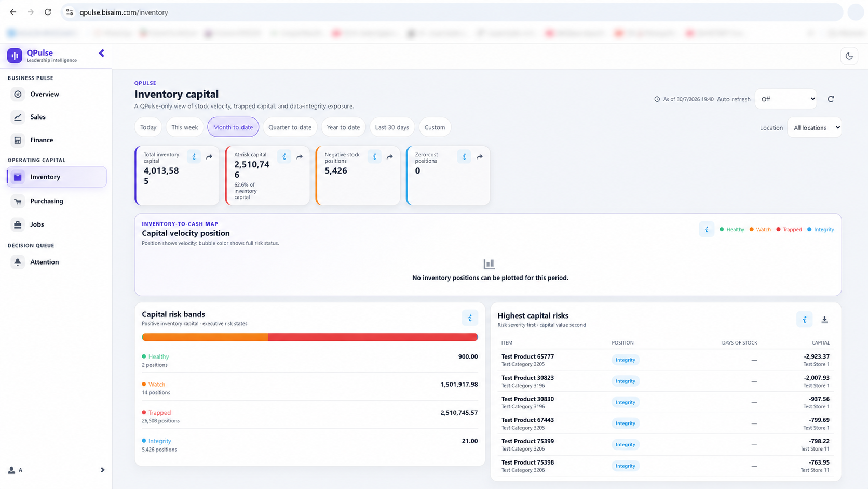Open the All locations dropdown
Image resolution: width=868 pixels, height=489 pixels.
click(814, 128)
